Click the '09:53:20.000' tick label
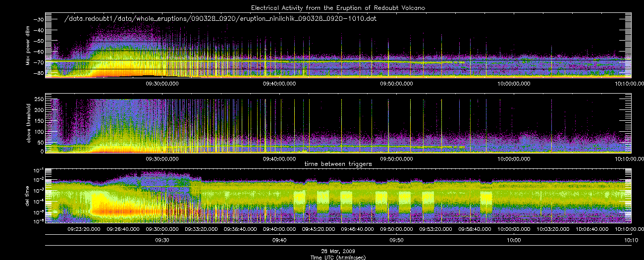This screenshot has height=260, width=644. tap(435, 229)
